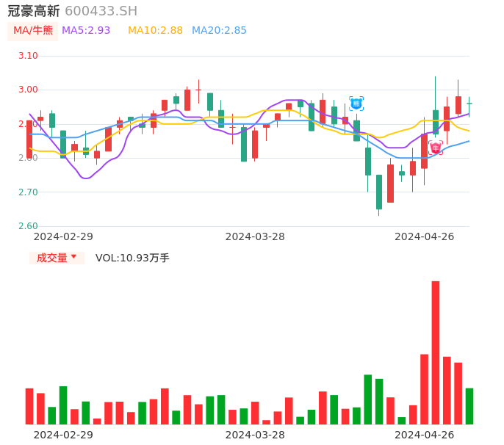504x445 pixels.
Task: Click the last green volume bar
Action: point(469,406)
